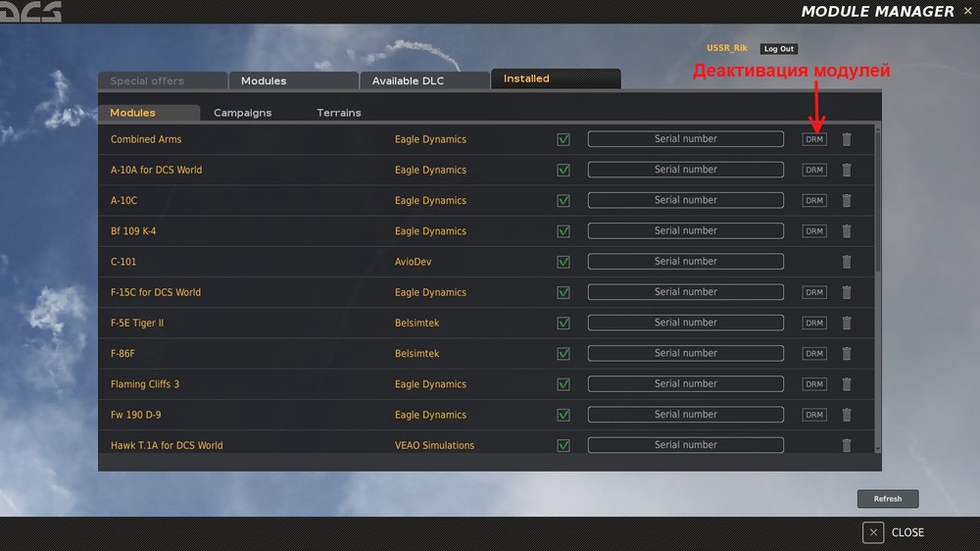Click Serial number field for Combined Arms
Image resolution: width=980 pixels, height=551 pixels.
pos(686,139)
